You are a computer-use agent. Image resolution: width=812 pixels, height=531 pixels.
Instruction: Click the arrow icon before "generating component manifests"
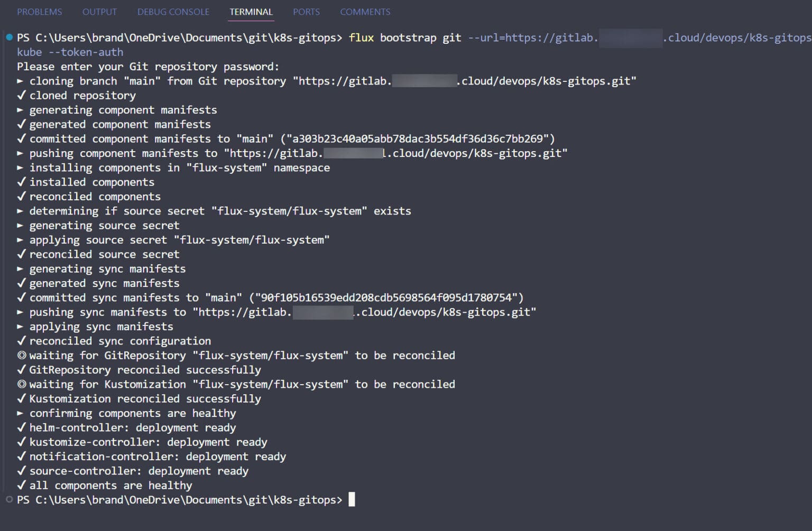click(x=21, y=110)
